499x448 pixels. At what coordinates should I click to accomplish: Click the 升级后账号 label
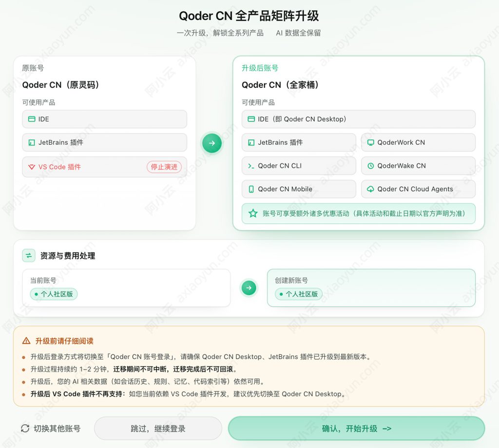(x=260, y=68)
